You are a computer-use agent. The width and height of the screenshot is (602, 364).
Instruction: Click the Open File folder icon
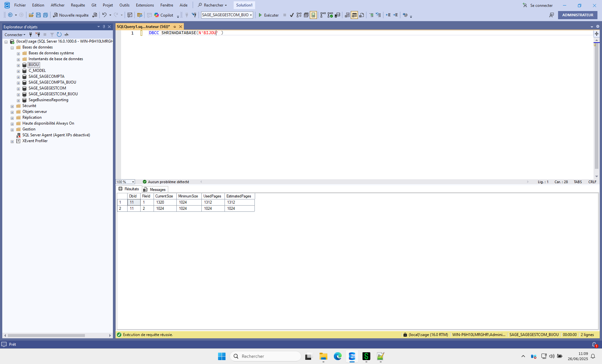[x=31, y=15]
